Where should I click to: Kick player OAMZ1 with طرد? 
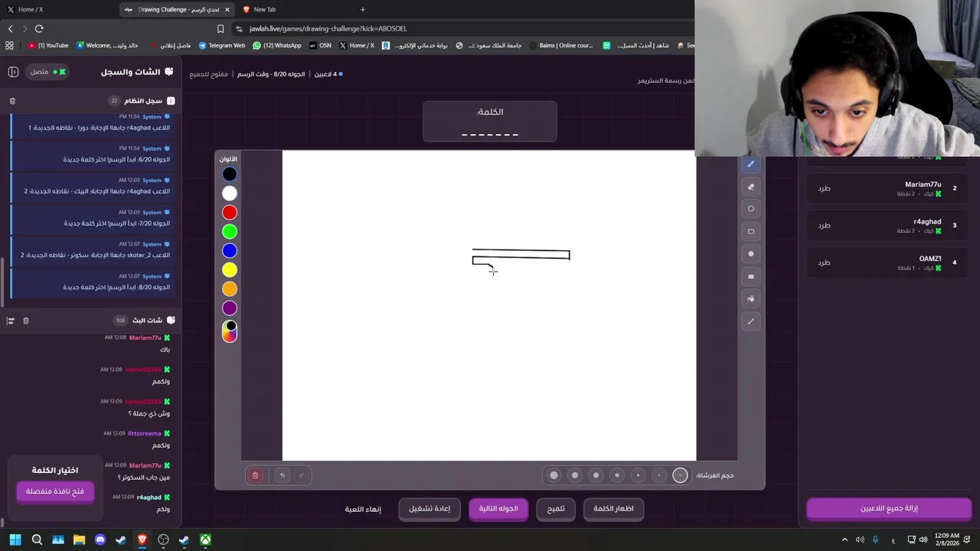[x=824, y=262]
